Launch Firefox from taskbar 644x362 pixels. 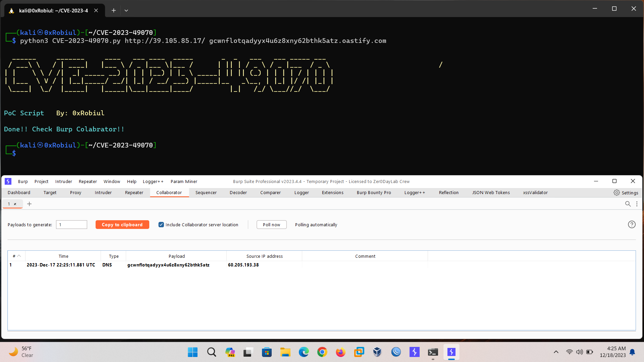[340, 352]
